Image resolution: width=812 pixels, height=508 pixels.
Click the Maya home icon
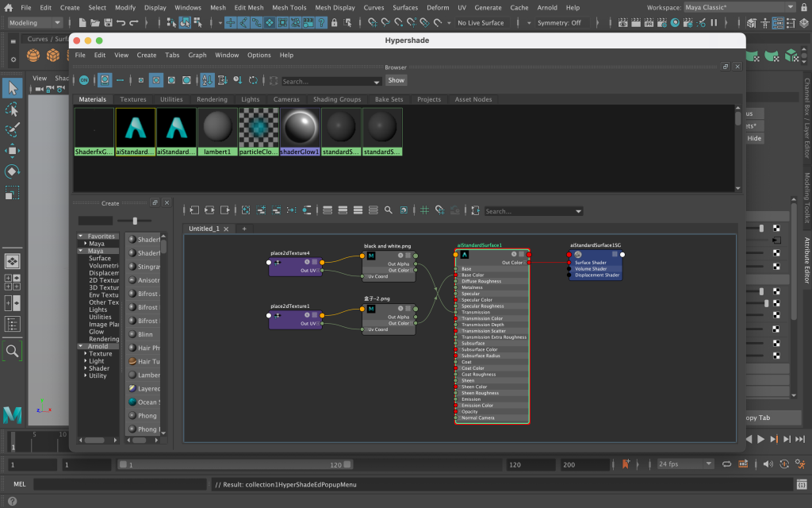tap(8, 7)
